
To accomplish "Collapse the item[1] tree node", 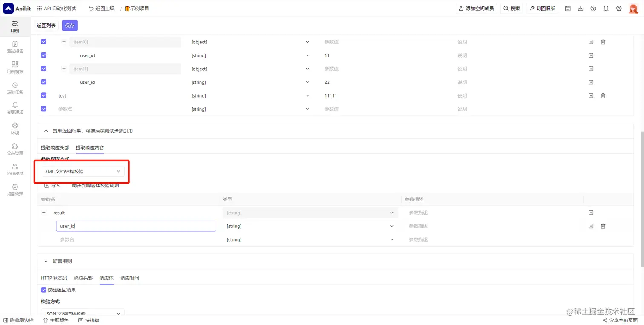I will tap(64, 69).
